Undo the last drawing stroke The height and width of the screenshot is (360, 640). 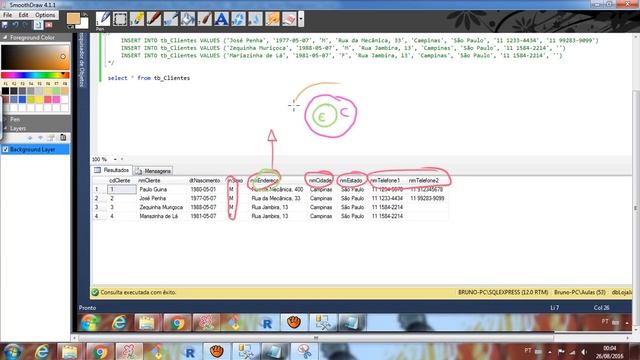(x=15, y=25)
